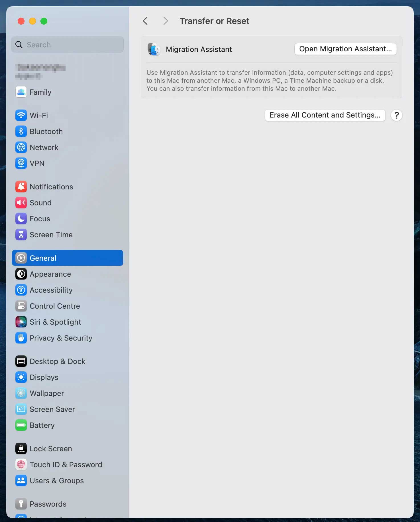Open the Battery settings icon
The image size is (420, 522).
click(x=21, y=425)
